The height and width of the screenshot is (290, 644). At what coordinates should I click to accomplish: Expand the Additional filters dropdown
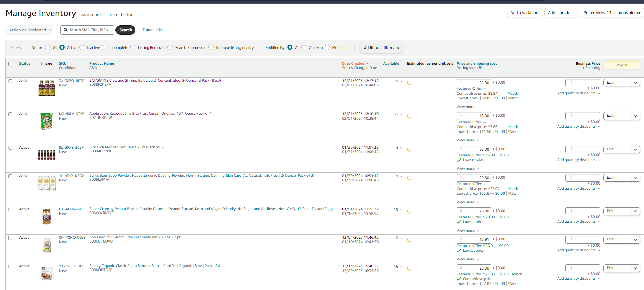pos(381,48)
